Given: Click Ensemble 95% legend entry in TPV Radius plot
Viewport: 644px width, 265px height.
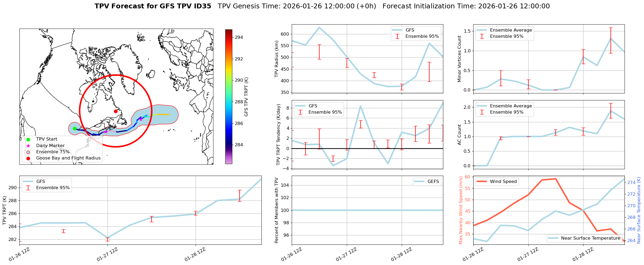Looking at the screenshot, I should [422, 36].
